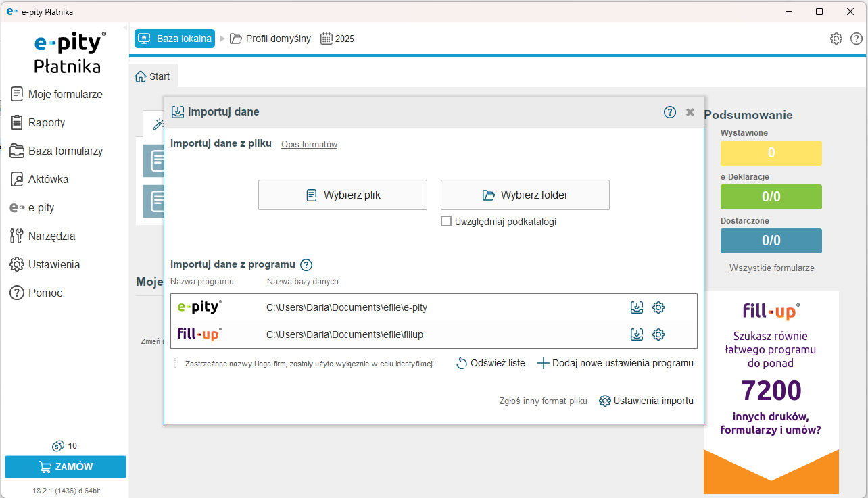Collapse the left sidebar panel arrow
The width and height of the screenshot is (868, 498).
coord(126,28)
